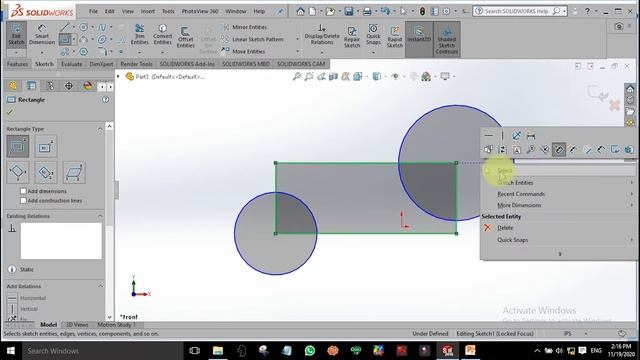Open the 3D Views bottom tab
Viewport: 640px width, 360px height.
[x=77, y=325]
